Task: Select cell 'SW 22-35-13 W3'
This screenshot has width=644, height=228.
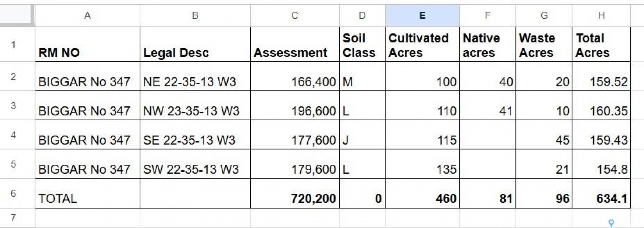Action: pyautogui.click(x=195, y=164)
